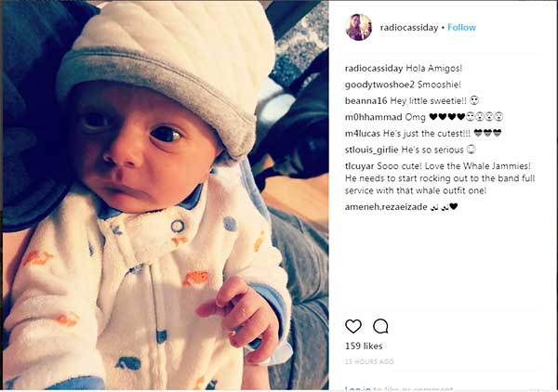Click the baby photo post image
Viewport: 558px width, 392px height.
(x=166, y=195)
